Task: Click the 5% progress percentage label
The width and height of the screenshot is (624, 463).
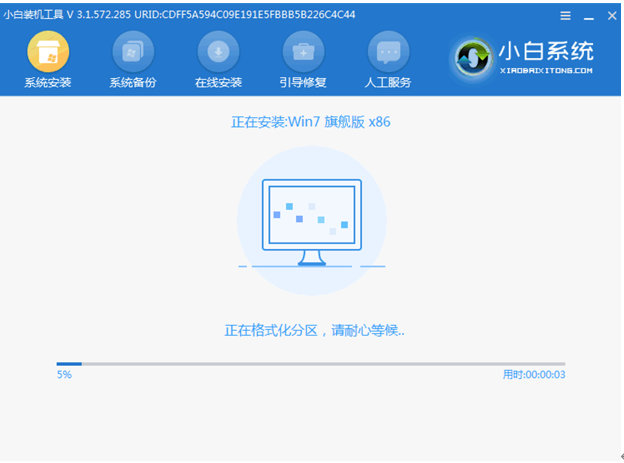Action: pyautogui.click(x=64, y=375)
